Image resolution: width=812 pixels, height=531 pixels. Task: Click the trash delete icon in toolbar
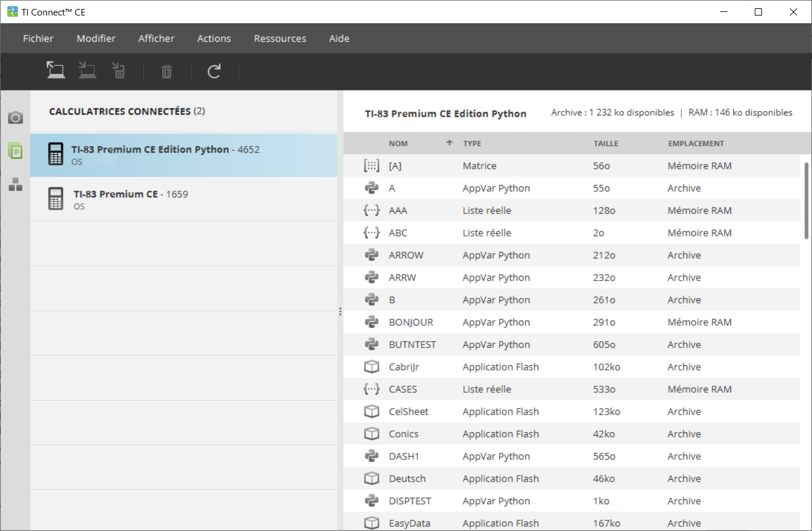166,72
